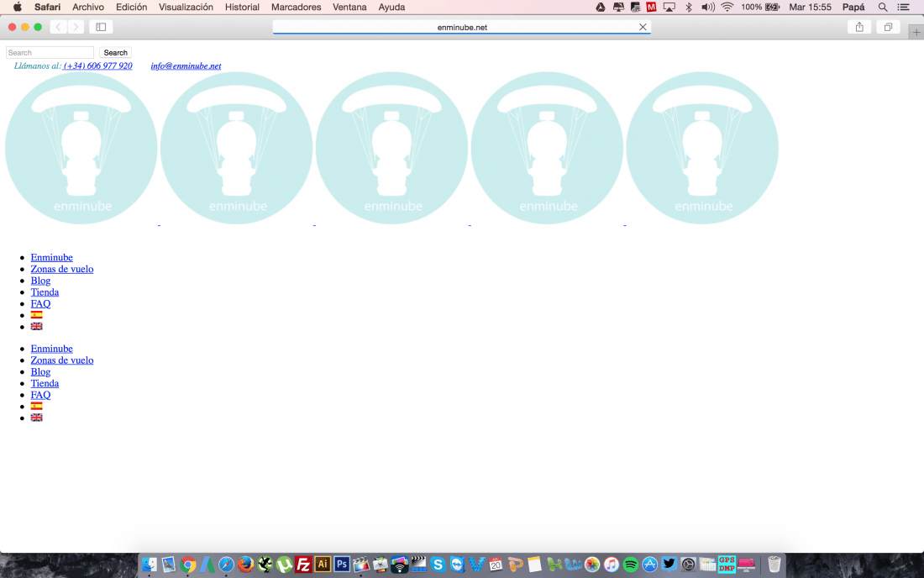This screenshot has width=924, height=578.
Task: Select Spanish flag in first list
Action: click(x=36, y=315)
